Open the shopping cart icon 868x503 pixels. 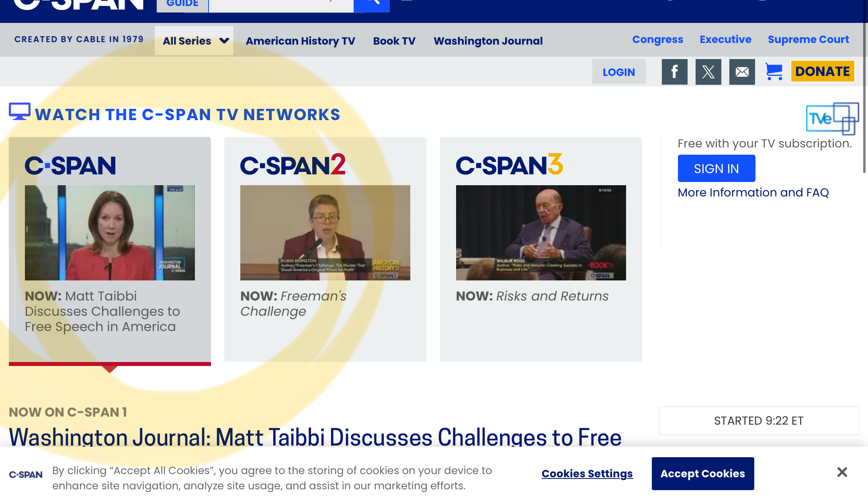coord(774,72)
